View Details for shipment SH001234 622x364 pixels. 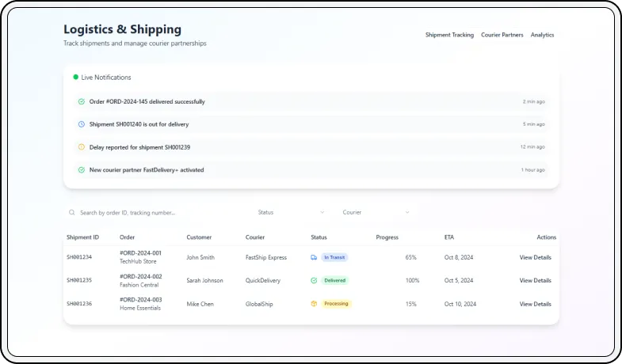pos(535,257)
